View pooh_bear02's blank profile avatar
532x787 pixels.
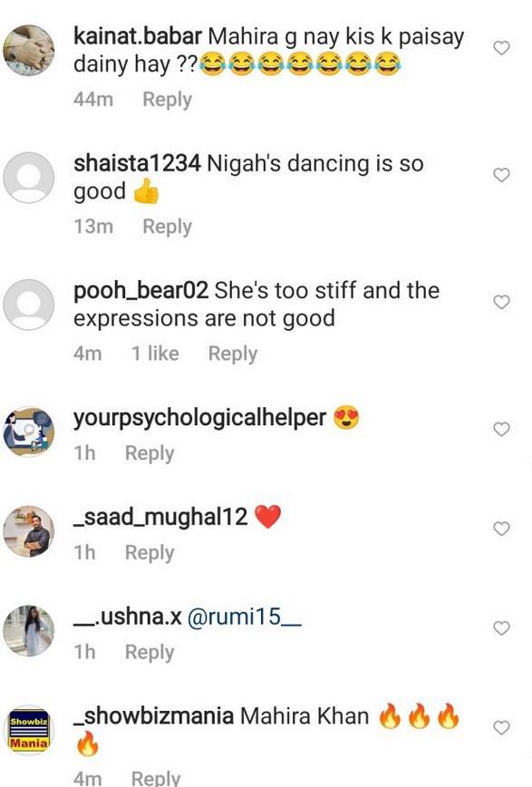(x=29, y=305)
